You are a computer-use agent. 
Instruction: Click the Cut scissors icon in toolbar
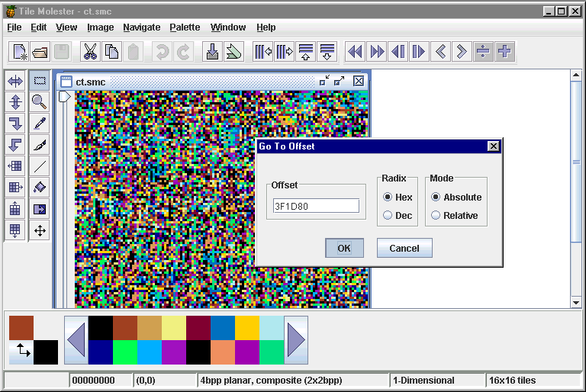point(90,52)
